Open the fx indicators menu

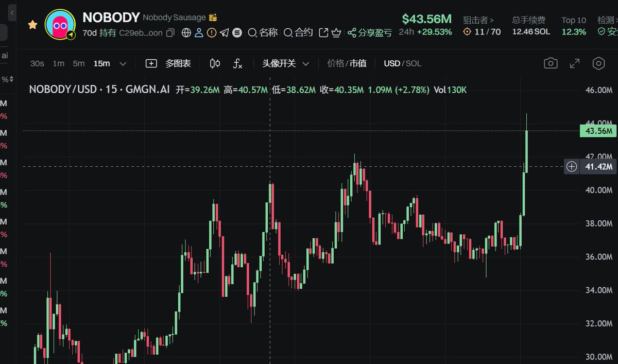237,63
